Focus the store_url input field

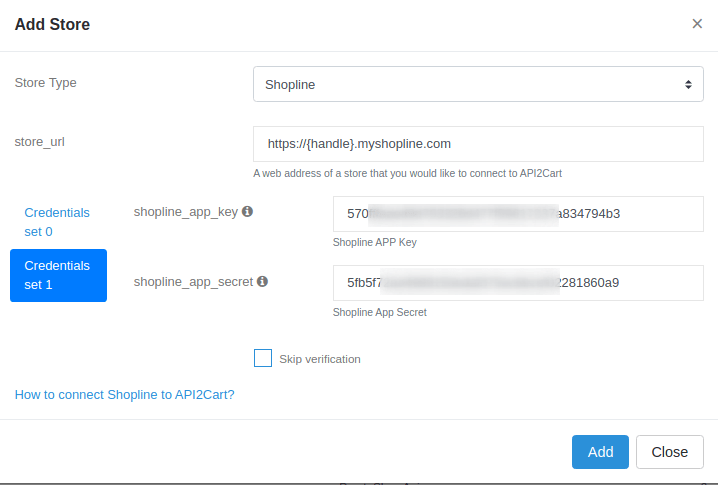coord(478,144)
